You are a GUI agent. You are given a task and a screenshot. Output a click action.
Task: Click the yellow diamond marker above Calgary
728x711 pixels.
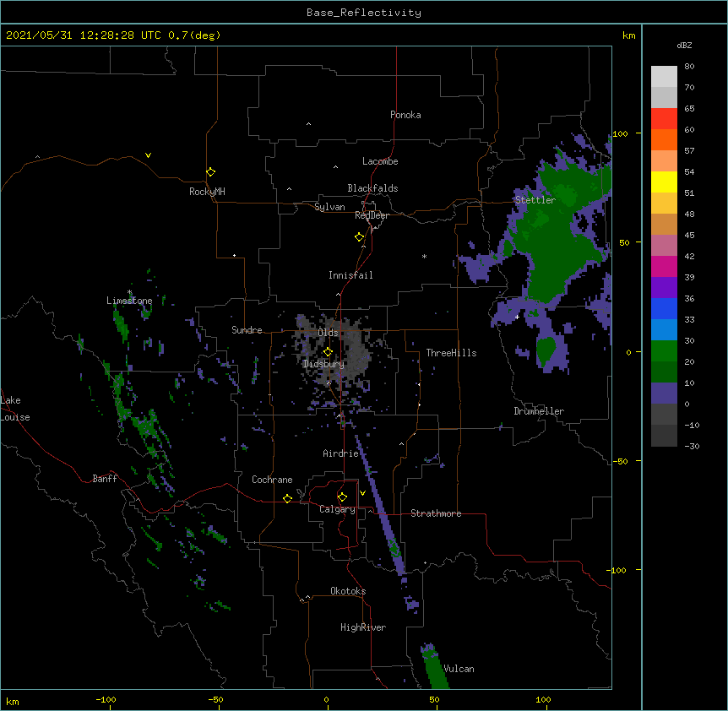point(342,497)
